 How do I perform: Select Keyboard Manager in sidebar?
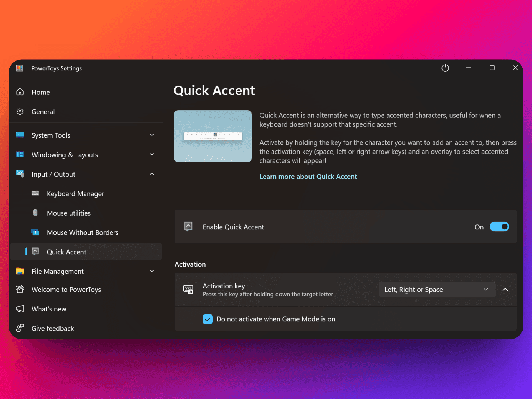click(86, 194)
